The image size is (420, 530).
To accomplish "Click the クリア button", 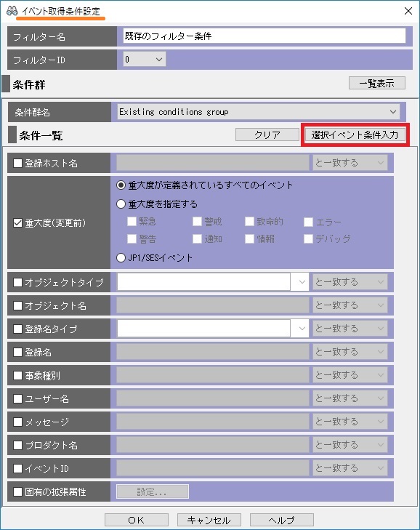I will (x=267, y=134).
